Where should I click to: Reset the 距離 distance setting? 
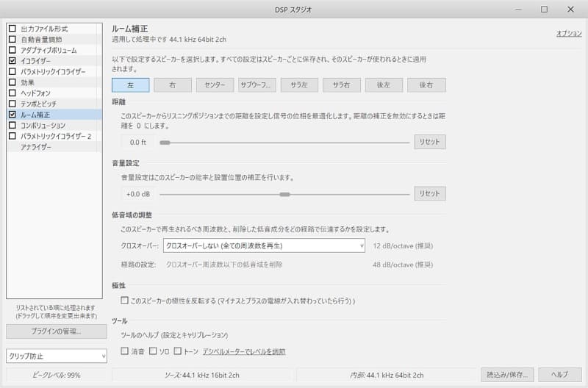point(430,142)
